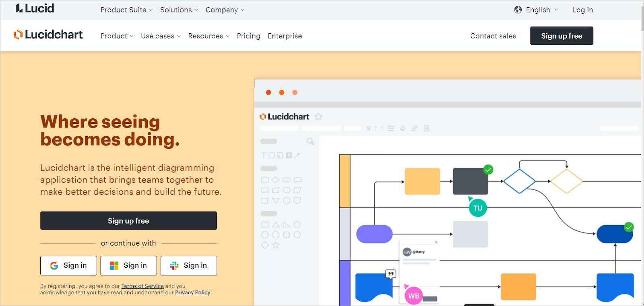Click the text T shape icon
The width and height of the screenshot is (644, 306).
click(x=264, y=155)
